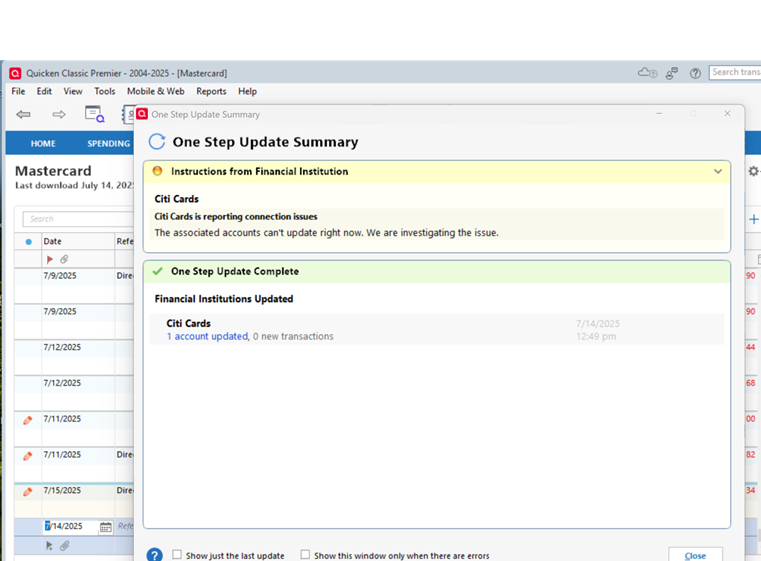Click the blue status dot column header
The height and width of the screenshot is (561, 761).
pos(28,242)
